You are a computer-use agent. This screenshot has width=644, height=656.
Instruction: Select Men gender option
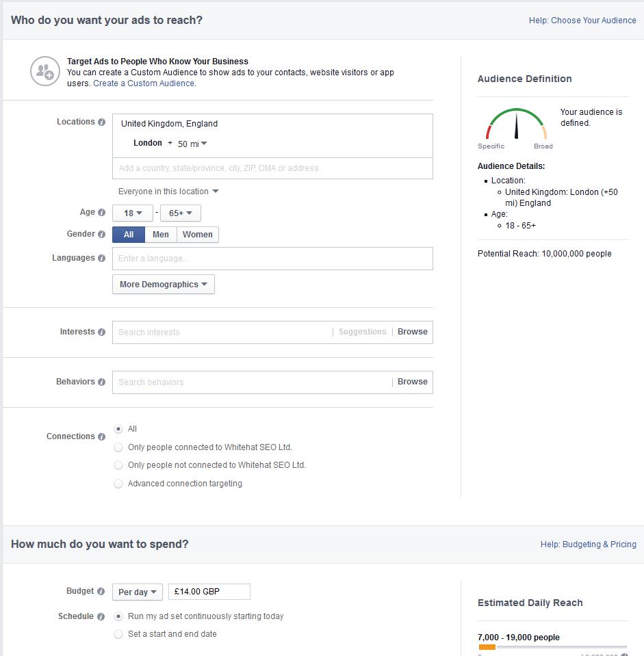[x=161, y=235]
